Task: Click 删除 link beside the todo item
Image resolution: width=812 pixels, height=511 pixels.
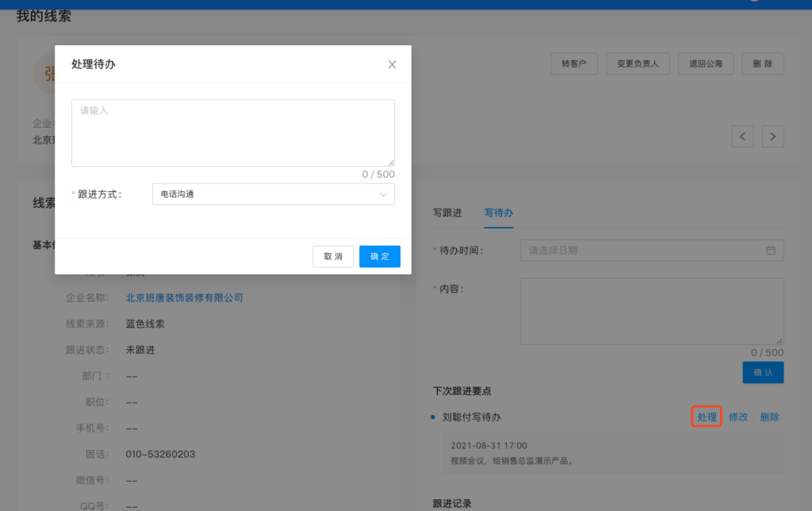Action: 769,417
